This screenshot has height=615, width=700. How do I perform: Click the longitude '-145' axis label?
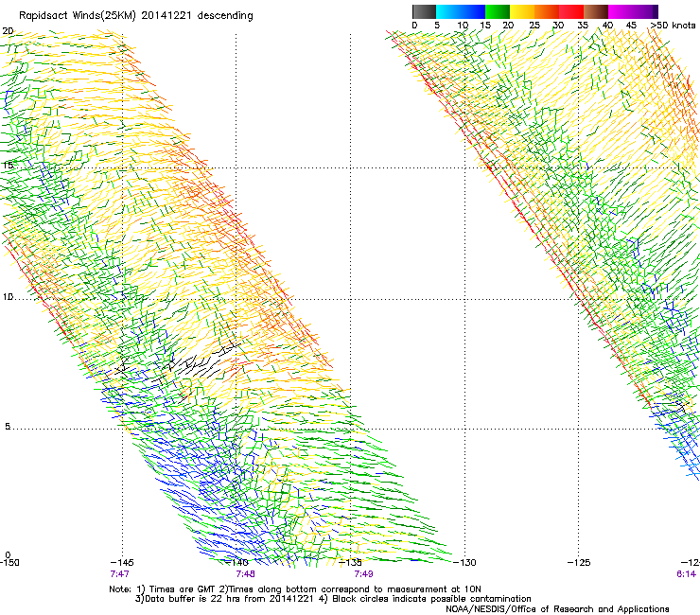[x=122, y=563]
